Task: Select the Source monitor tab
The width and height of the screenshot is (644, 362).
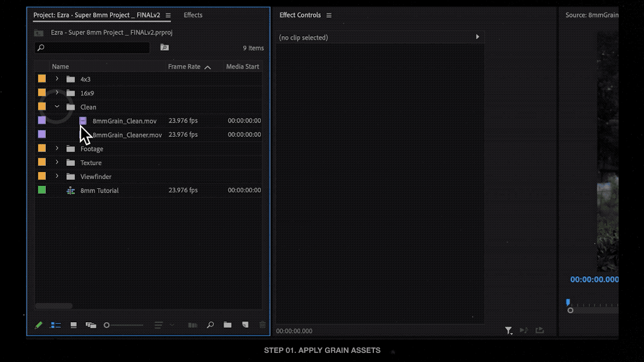Action: point(592,14)
